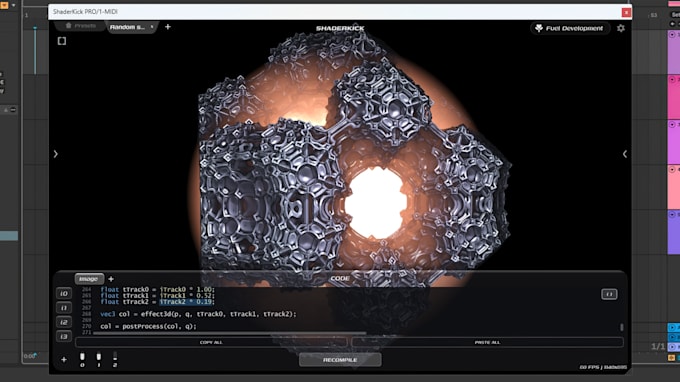Open the i0 input channel

(x=64, y=294)
